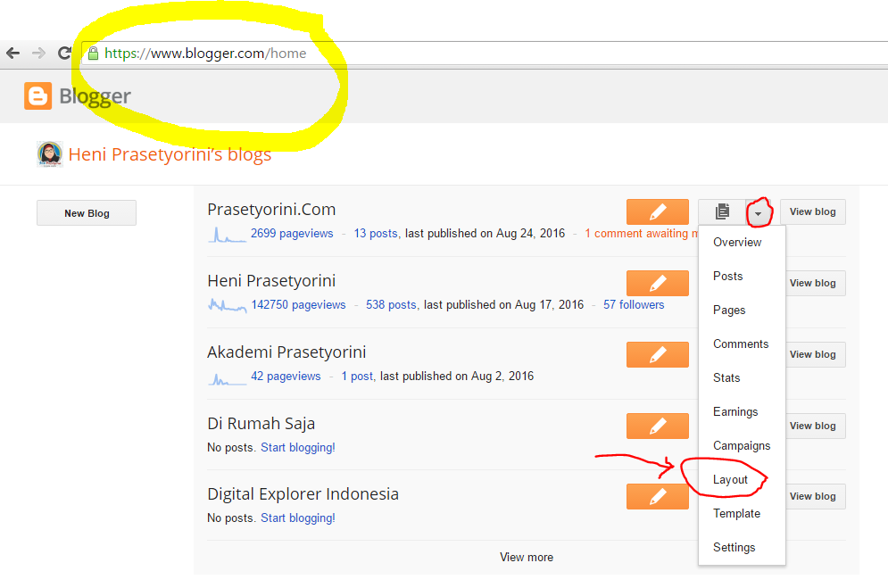Open the 1 comment awaiting moderation link
Screen dimensions: 888x588
[x=641, y=233]
